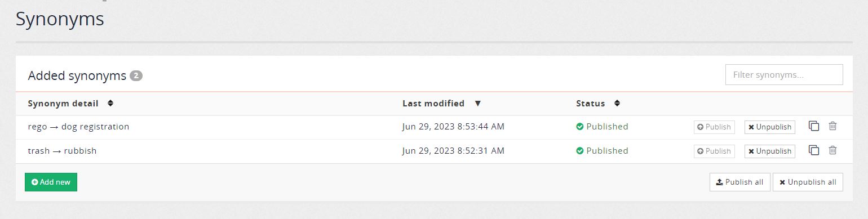Viewport: 868px width, 219px height.
Task: Sort by Last modified arrow
Action: click(478, 104)
